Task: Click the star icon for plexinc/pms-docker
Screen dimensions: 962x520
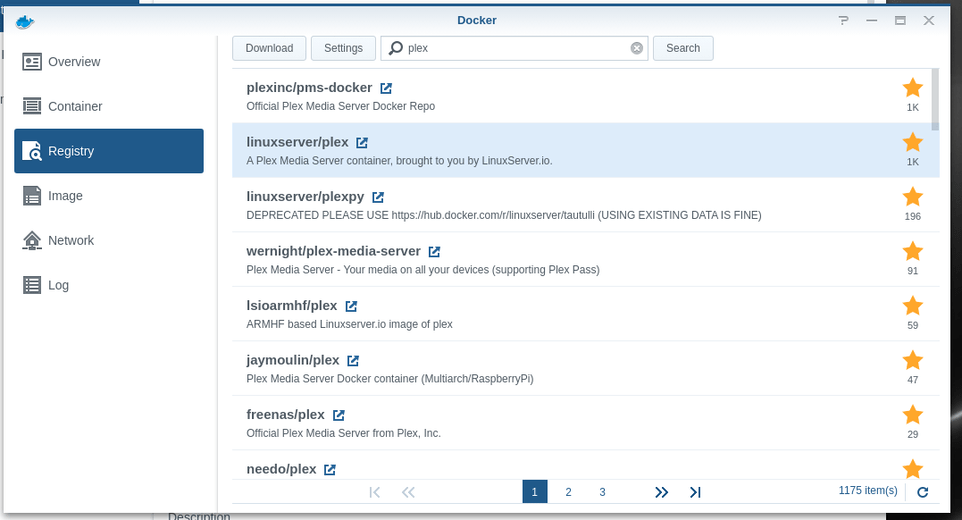Action: [x=913, y=88]
